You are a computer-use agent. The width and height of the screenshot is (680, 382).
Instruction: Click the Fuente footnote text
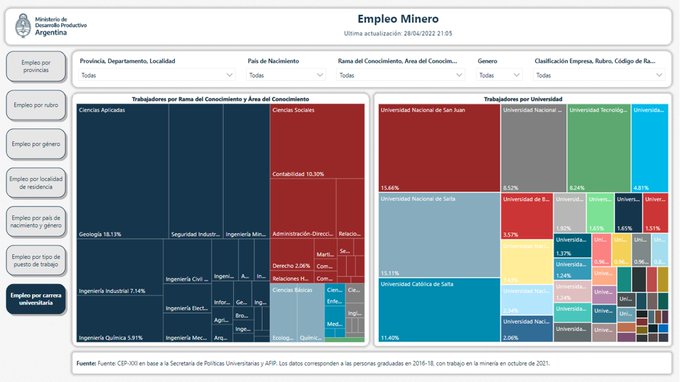click(x=313, y=363)
